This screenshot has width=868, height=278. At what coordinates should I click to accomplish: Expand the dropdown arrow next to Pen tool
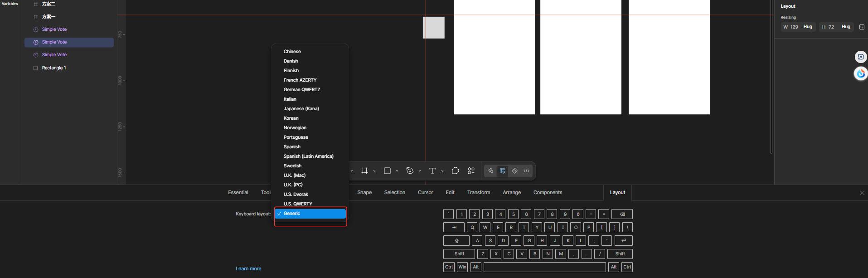click(x=420, y=171)
